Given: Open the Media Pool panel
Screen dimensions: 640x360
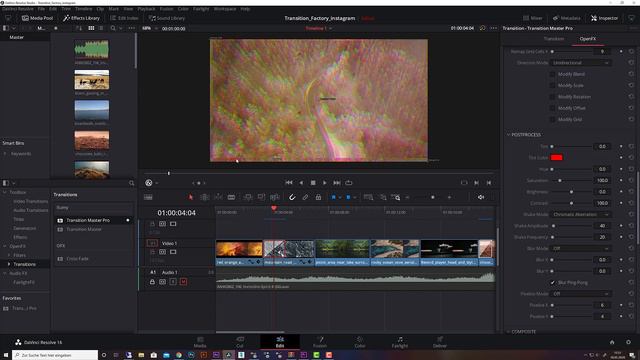Looking at the screenshot, I should 38,18.
